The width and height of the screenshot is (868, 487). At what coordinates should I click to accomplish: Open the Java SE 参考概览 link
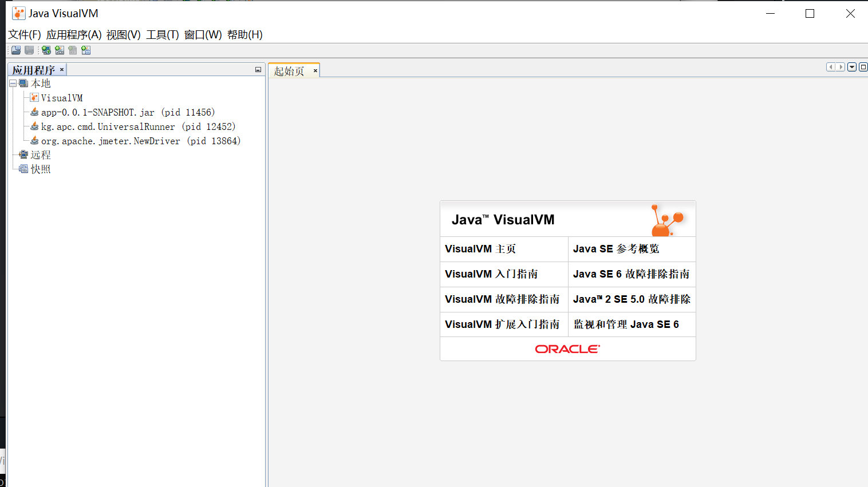coord(616,249)
